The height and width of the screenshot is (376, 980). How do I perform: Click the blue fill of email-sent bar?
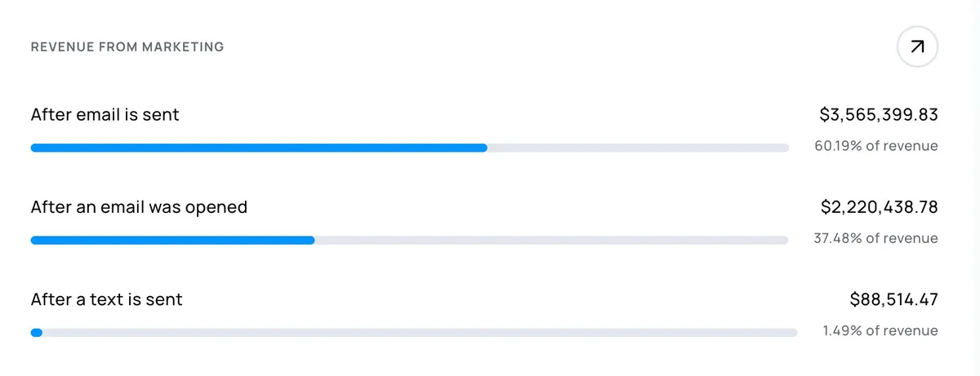pos(258,148)
